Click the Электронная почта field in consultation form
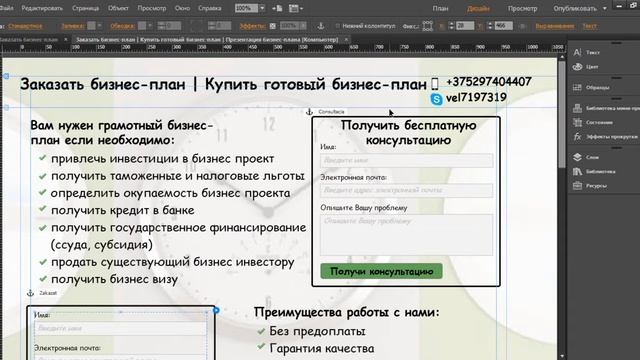Screen dimensions: 640x360 (407, 191)
